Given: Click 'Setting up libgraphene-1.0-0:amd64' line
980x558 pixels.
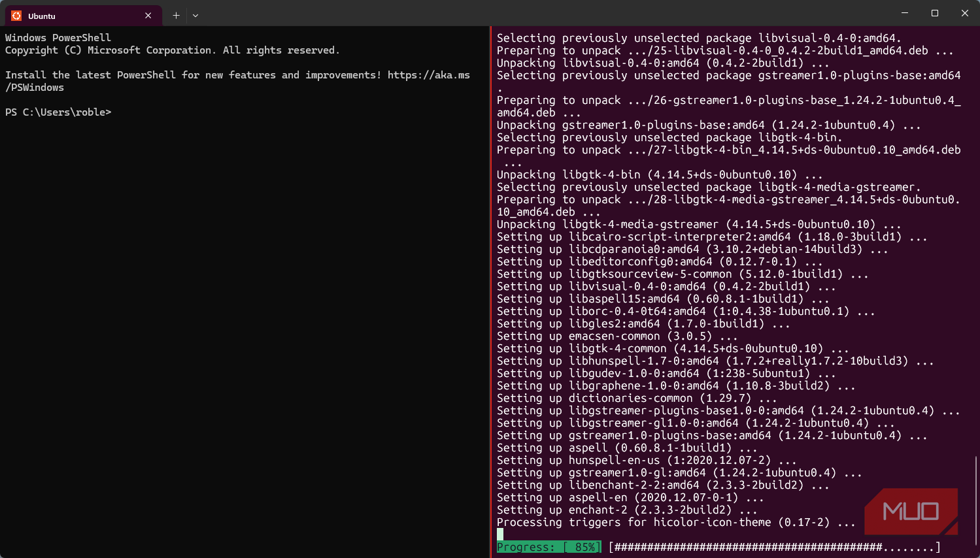Looking at the screenshot, I should tap(676, 386).
